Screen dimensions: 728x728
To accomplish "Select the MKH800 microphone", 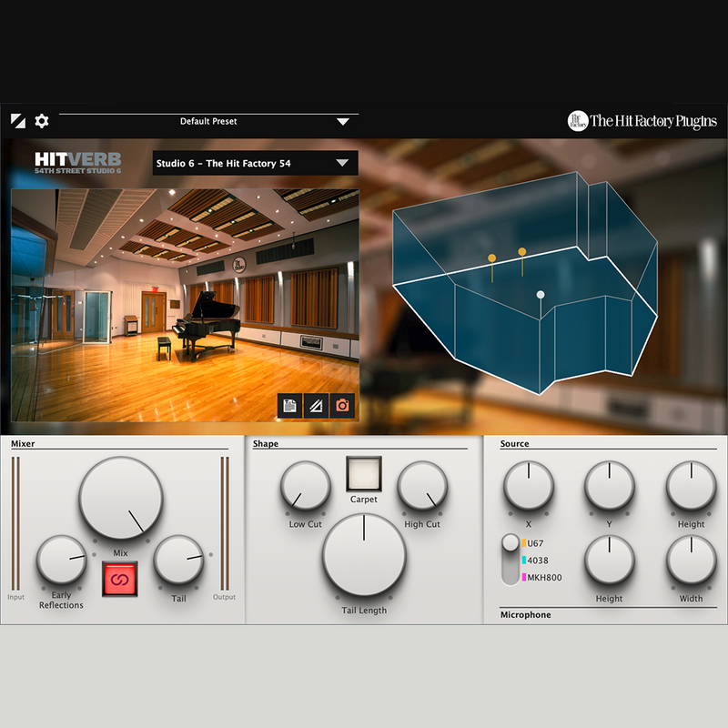I will pos(541,578).
